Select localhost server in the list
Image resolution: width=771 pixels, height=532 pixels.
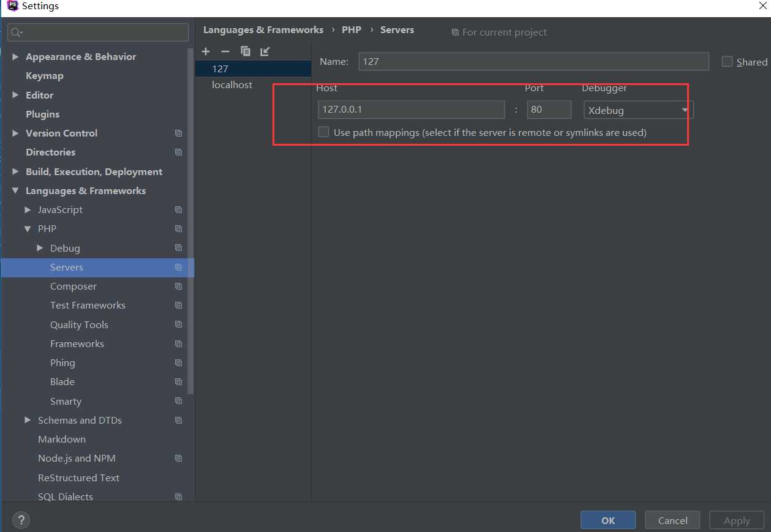pos(253,85)
